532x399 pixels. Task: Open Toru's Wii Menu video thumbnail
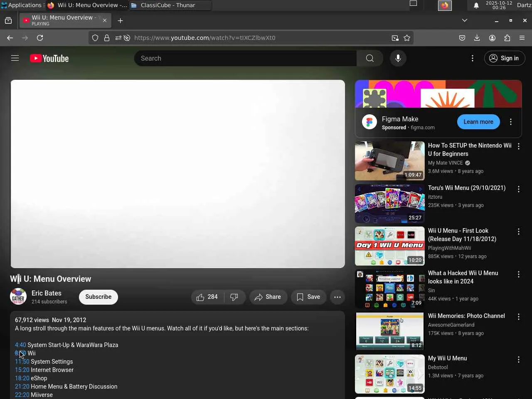(x=390, y=204)
